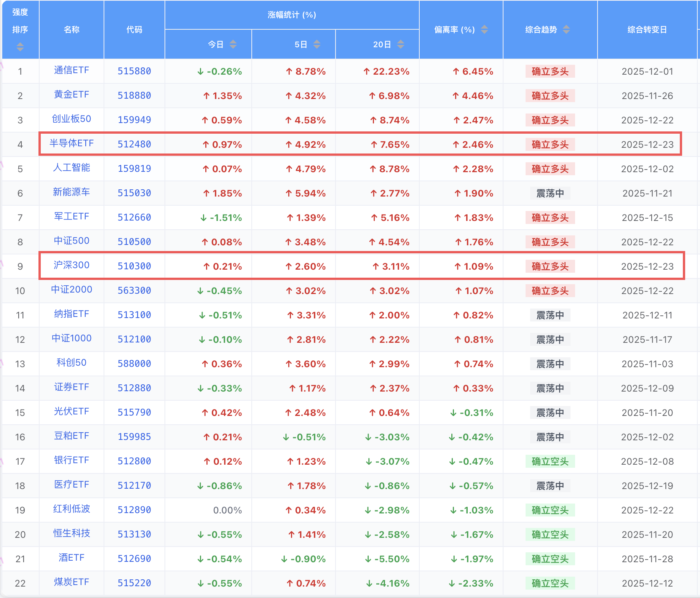Click the 今日 sort arrows icon
Viewport: 700px width, 598px height.
[233, 45]
